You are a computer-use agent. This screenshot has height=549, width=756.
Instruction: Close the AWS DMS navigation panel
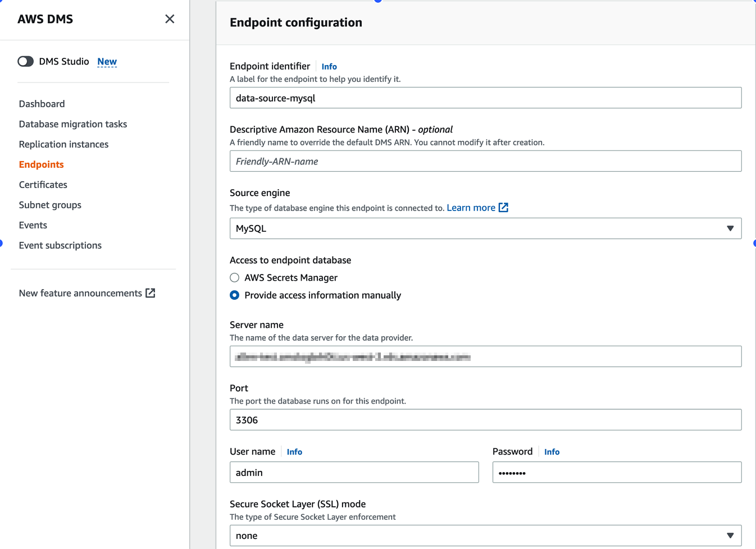click(170, 19)
